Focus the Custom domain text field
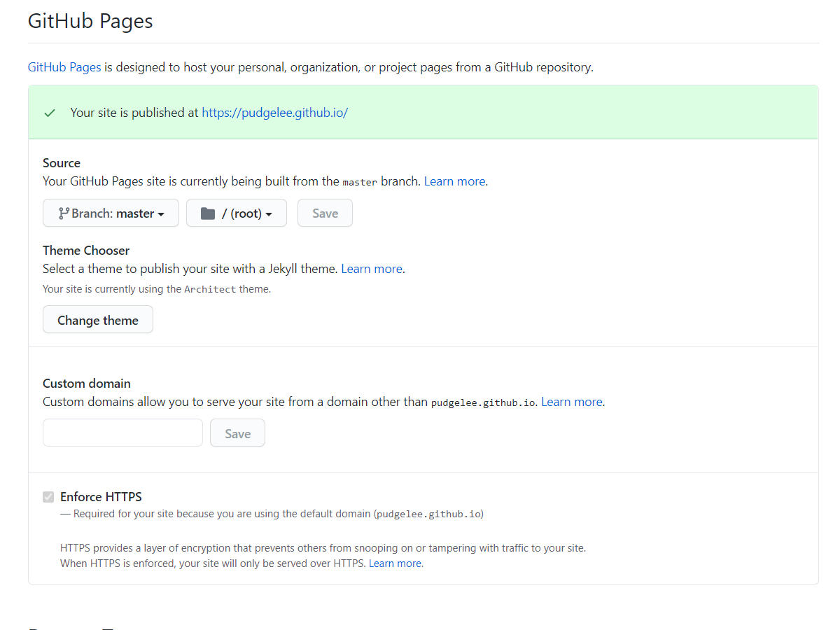The width and height of the screenshot is (840, 630). (x=122, y=433)
